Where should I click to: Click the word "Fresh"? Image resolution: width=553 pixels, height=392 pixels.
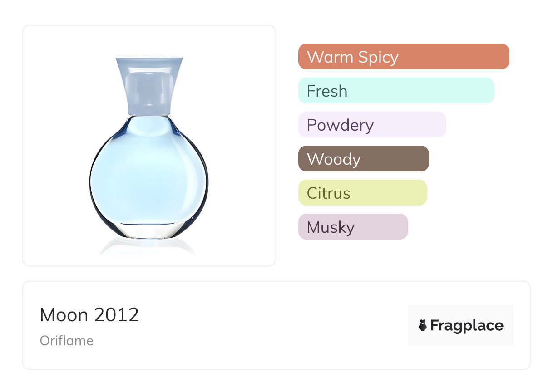click(x=327, y=91)
